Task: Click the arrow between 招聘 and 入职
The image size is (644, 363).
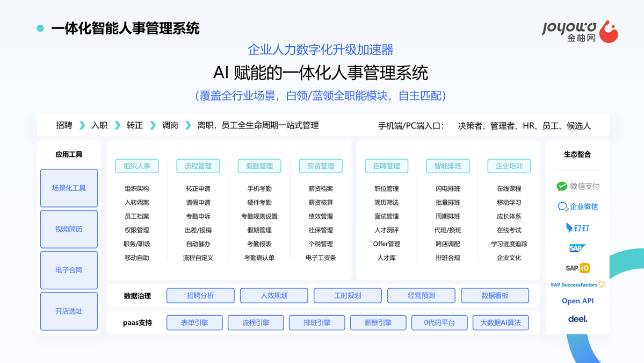Action: click(82, 125)
